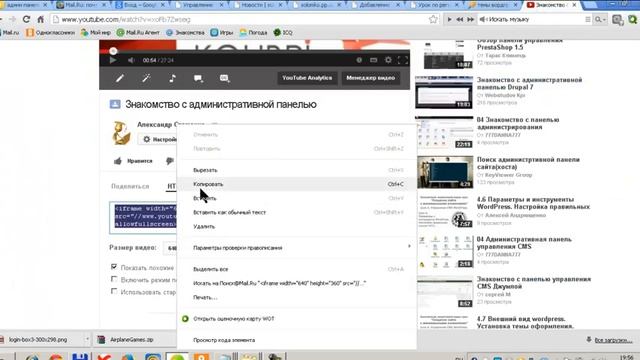
Task: Click the Искать музыку search field
Action: click(x=535, y=19)
